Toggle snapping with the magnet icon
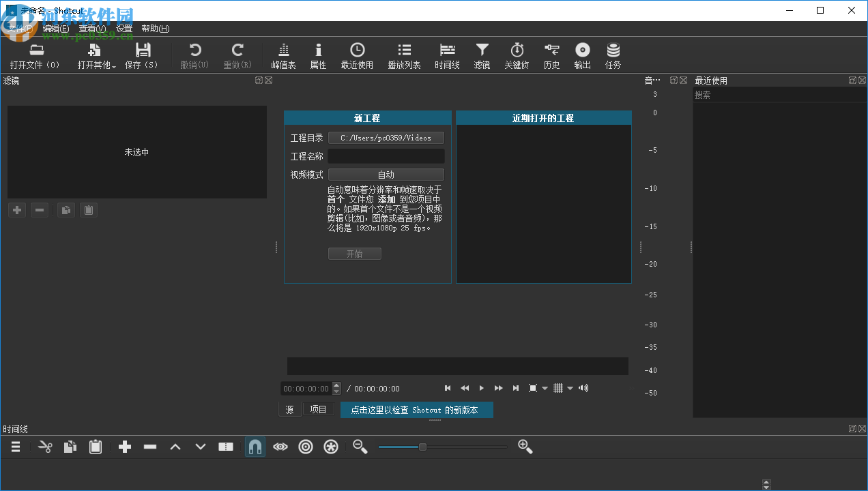The image size is (868, 491). (x=255, y=447)
